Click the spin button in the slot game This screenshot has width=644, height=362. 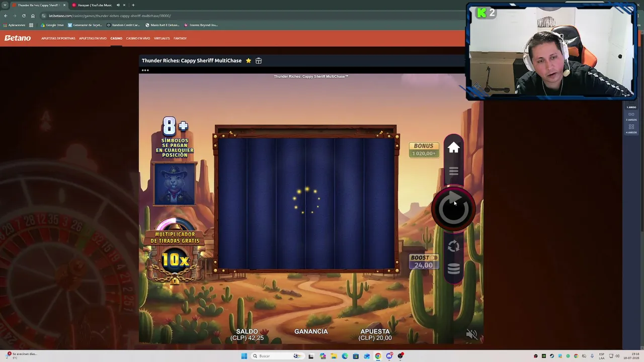tap(453, 209)
